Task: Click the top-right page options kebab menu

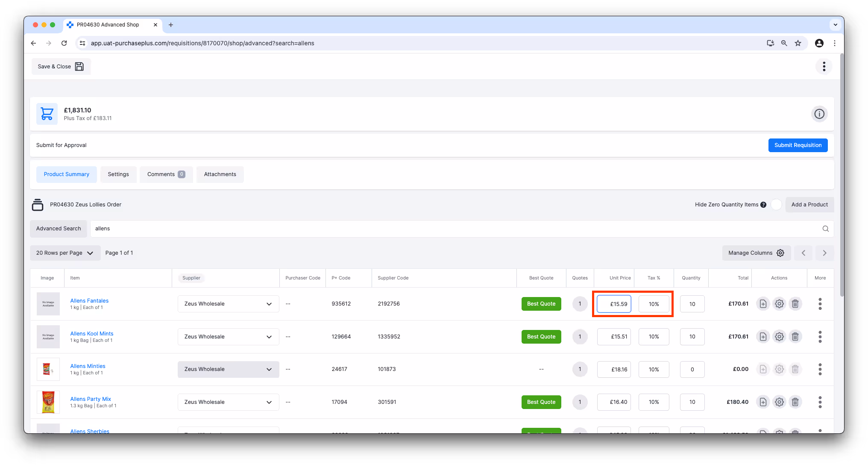Action: pos(824,66)
